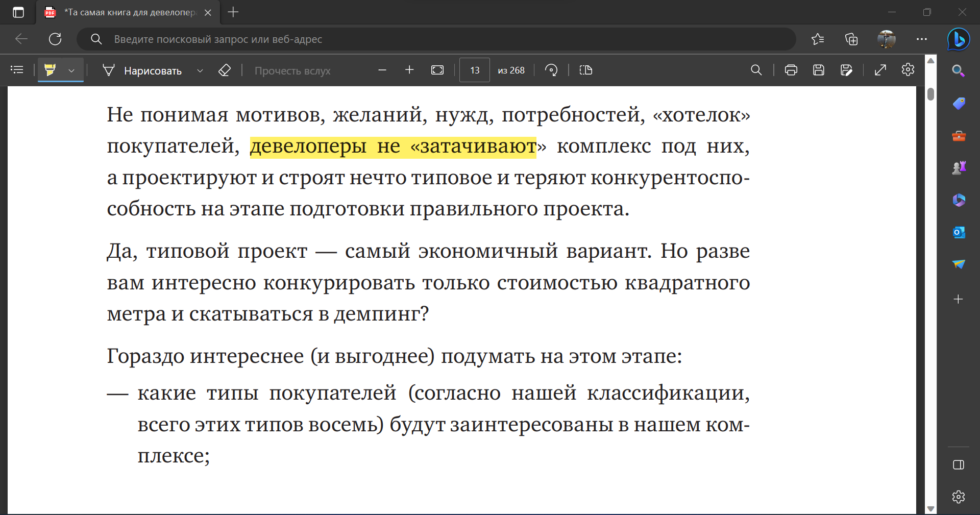Click the address bar search field
This screenshot has width=980, height=515.
coord(436,39)
